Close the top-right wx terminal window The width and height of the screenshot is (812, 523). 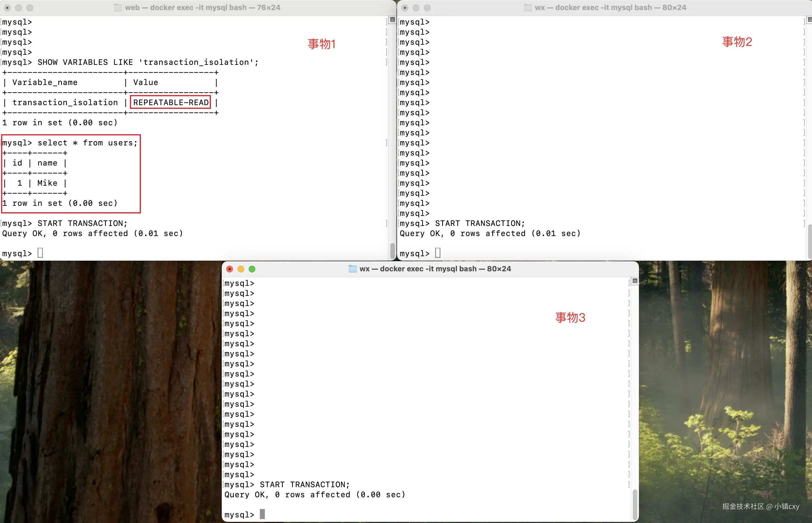coord(405,8)
